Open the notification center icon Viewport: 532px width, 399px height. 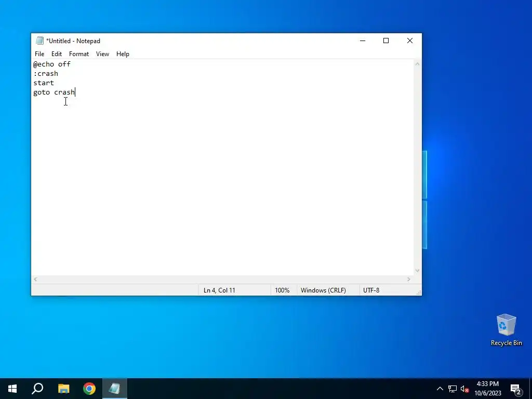(x=516, y=389)
